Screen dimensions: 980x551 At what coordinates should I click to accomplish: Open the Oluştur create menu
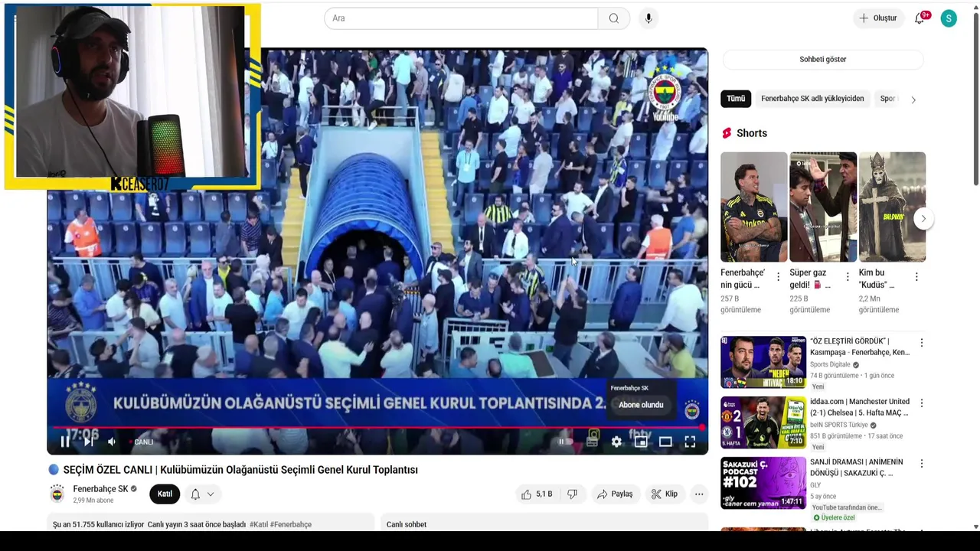coord(877,18)
